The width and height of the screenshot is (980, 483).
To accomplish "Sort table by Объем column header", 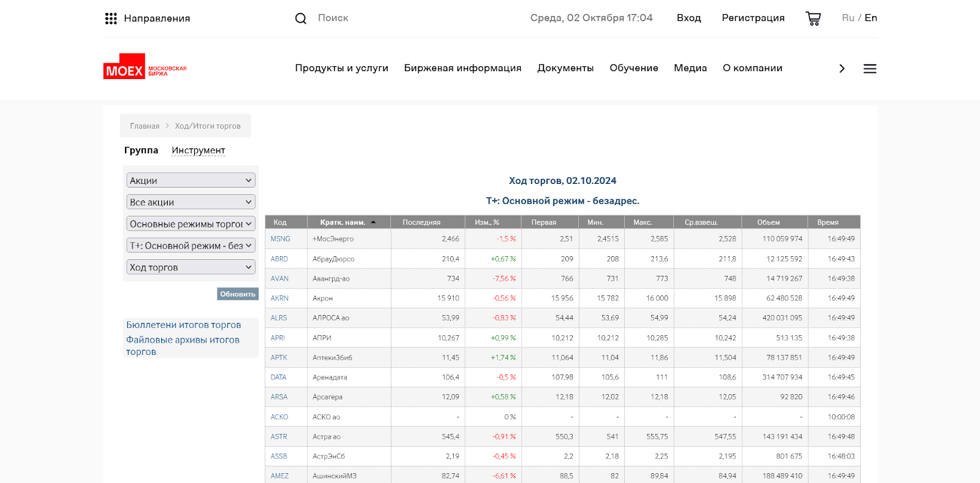I will point(768,222).
